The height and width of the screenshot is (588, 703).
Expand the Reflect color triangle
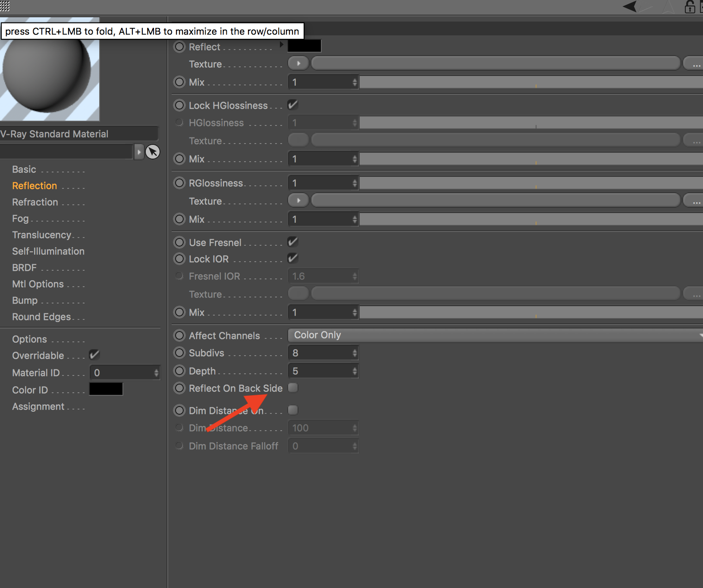point(281,44)
